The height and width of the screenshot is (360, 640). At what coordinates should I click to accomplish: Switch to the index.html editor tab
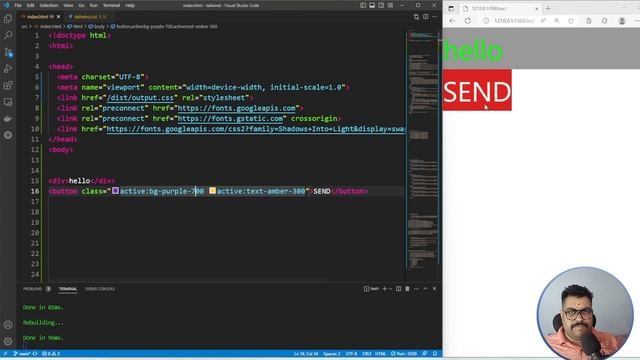click(x=40, y=17)
